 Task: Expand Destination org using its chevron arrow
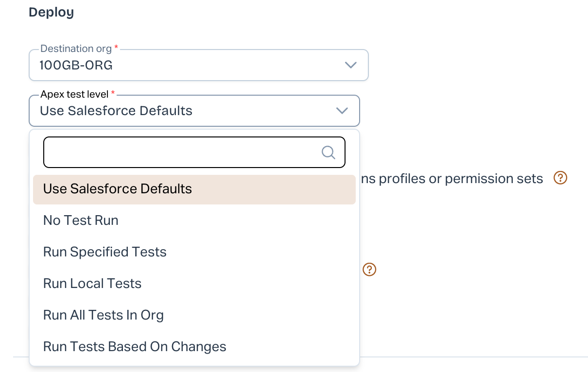[350, 65]
